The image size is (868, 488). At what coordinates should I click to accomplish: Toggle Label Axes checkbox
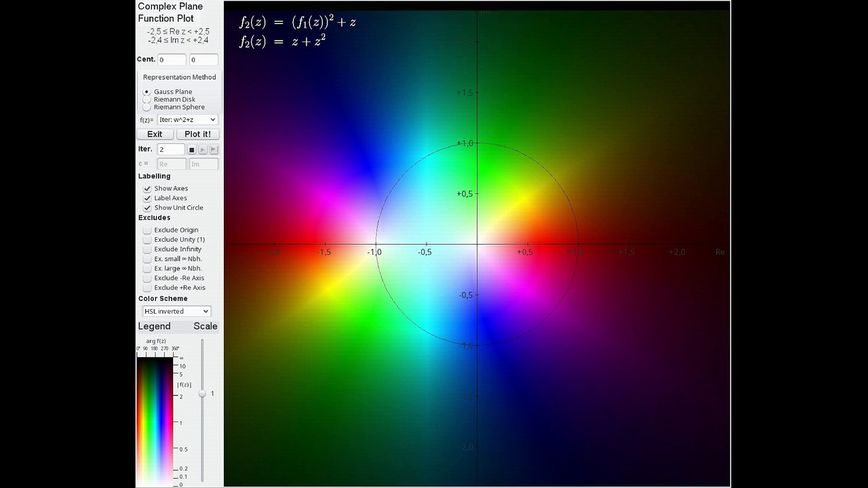coord(147,198)
